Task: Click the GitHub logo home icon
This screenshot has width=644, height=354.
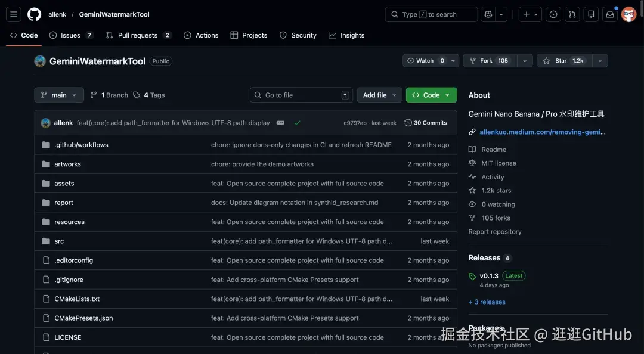Action: tap(34, 14)
